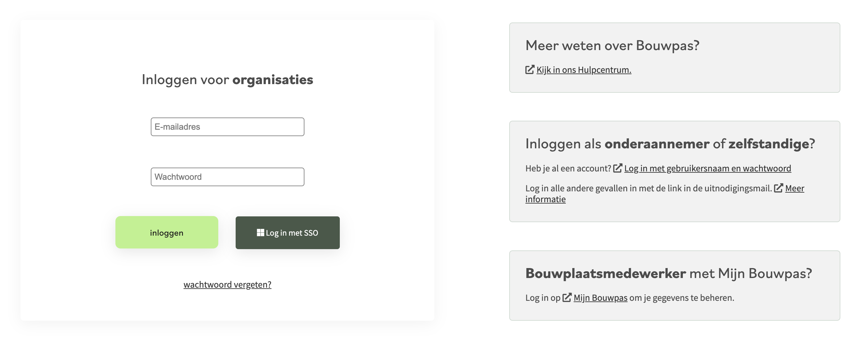Screen dimensions: 868x348
Task: Click the external-link icon before Log in met gebruikersnaam
Action: pyautogui.click(x=617, y=168)
